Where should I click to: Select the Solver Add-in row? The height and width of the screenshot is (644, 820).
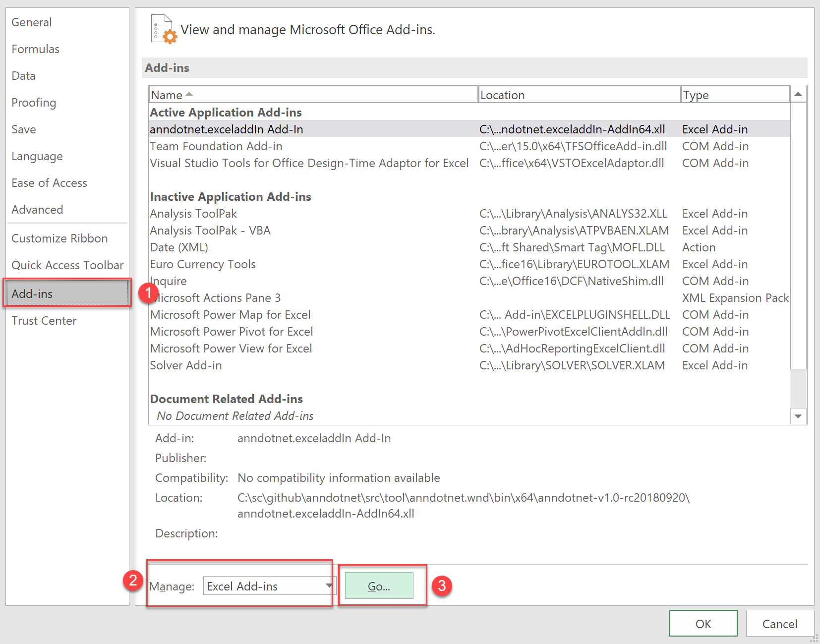click(469, 365)
